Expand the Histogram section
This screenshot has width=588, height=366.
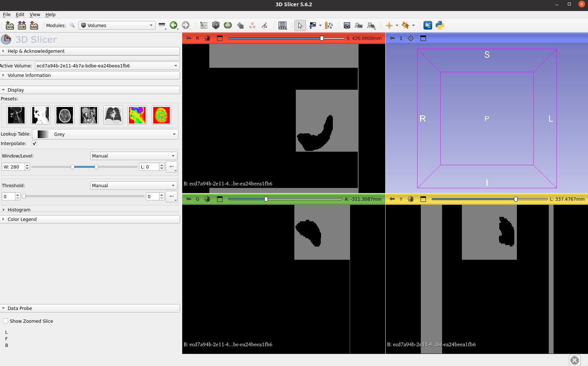pyautogui.click(x=90, y=210)
